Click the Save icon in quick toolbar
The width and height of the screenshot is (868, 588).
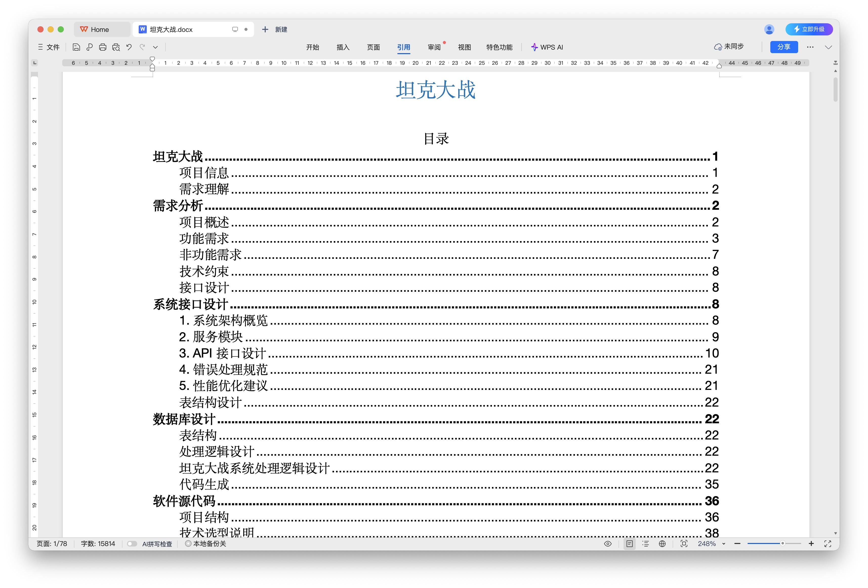76,47
